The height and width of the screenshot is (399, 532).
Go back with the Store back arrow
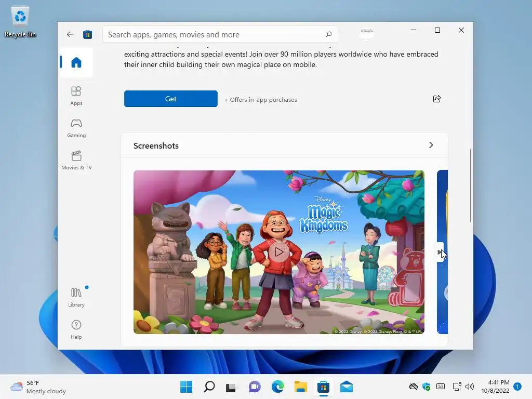(x=70, y=34)
